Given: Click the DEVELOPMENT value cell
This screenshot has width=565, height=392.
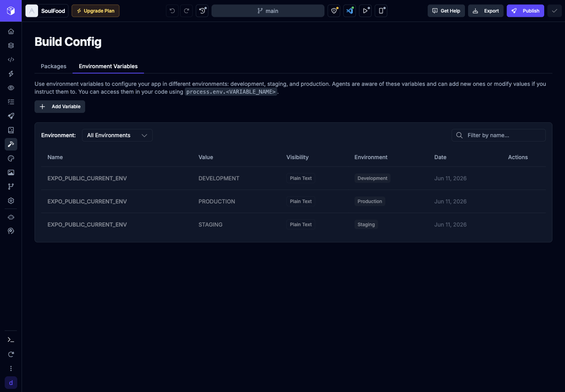Looking at the screenshot, I should tap(219, 178).
